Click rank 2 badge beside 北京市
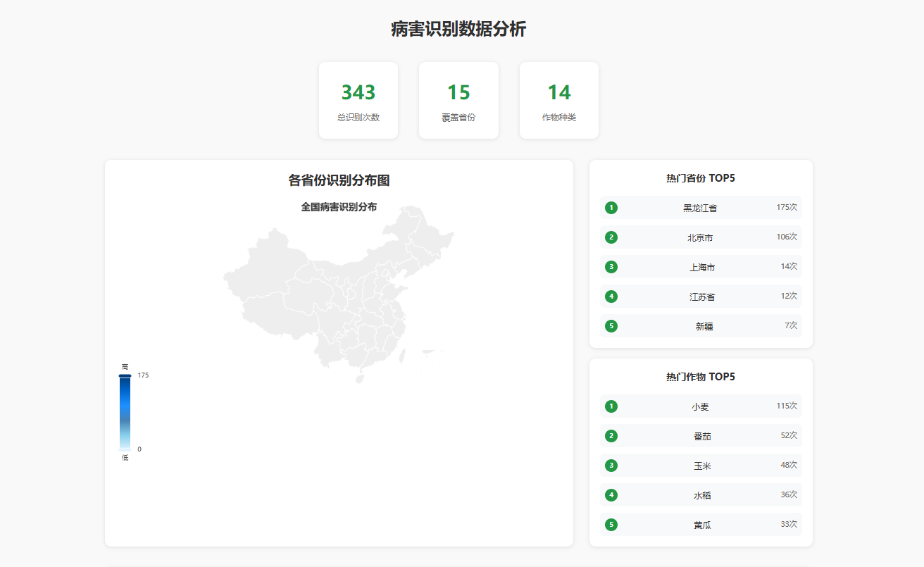924x567 pixels. [611, 237]
